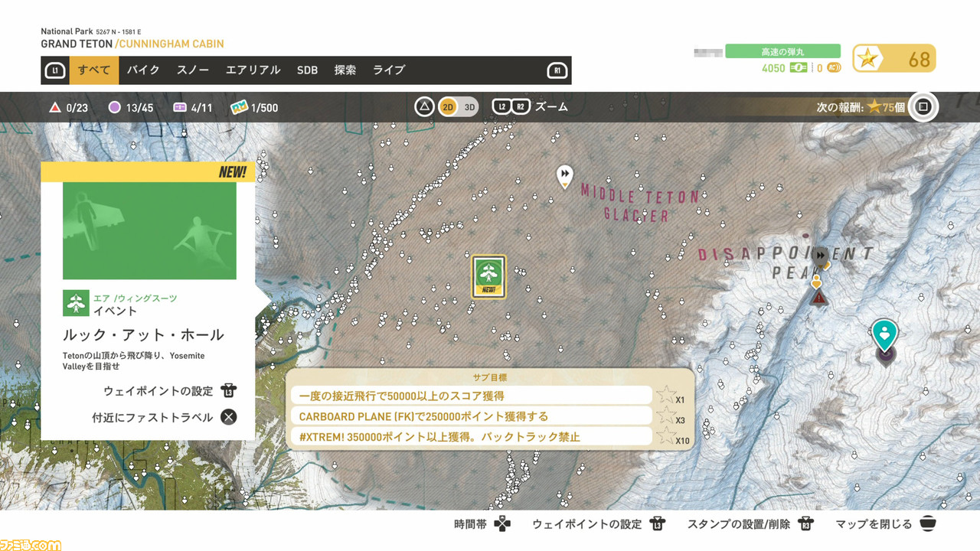980x551 pixels.
Task: Click the 時間帯 d-pad control
Action: tap(482, 524)
